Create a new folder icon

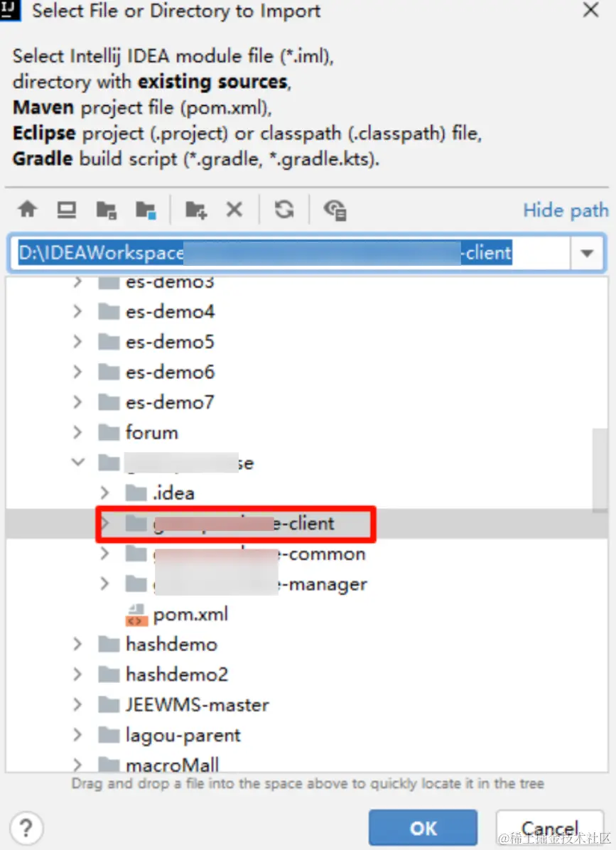195,210
